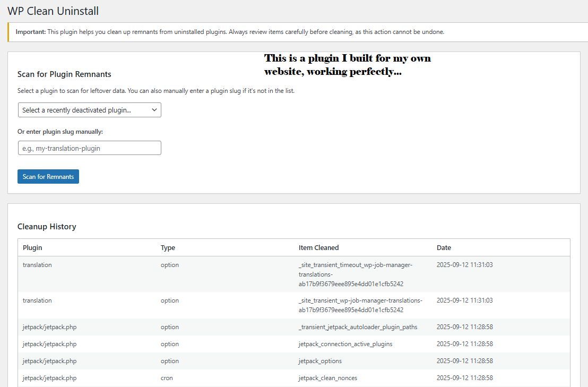588x387 pixels.
Task: Click the plugin slug text field
Action: point(89,148)
